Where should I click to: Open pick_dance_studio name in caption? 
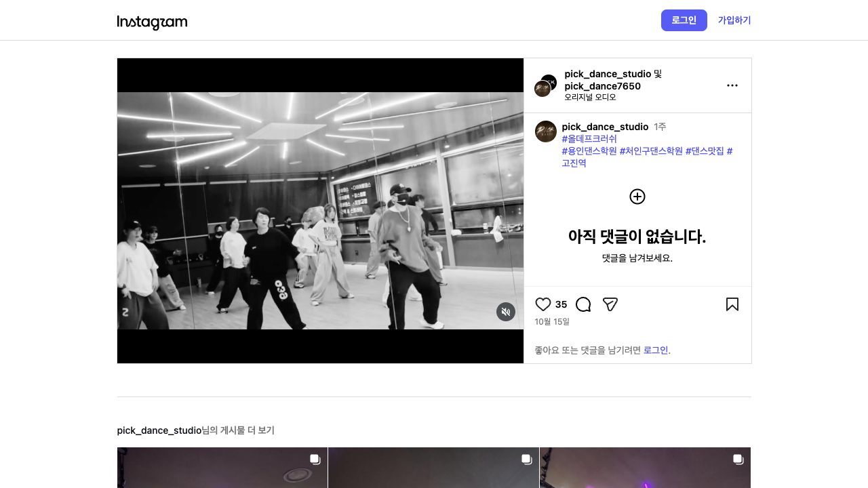[x=605, y=127]
